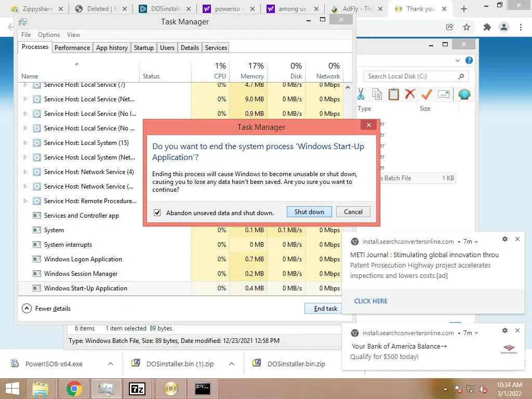Expand Explorer ribbon chevron
The width and height of the screenshot is (532, 399).
458,60
